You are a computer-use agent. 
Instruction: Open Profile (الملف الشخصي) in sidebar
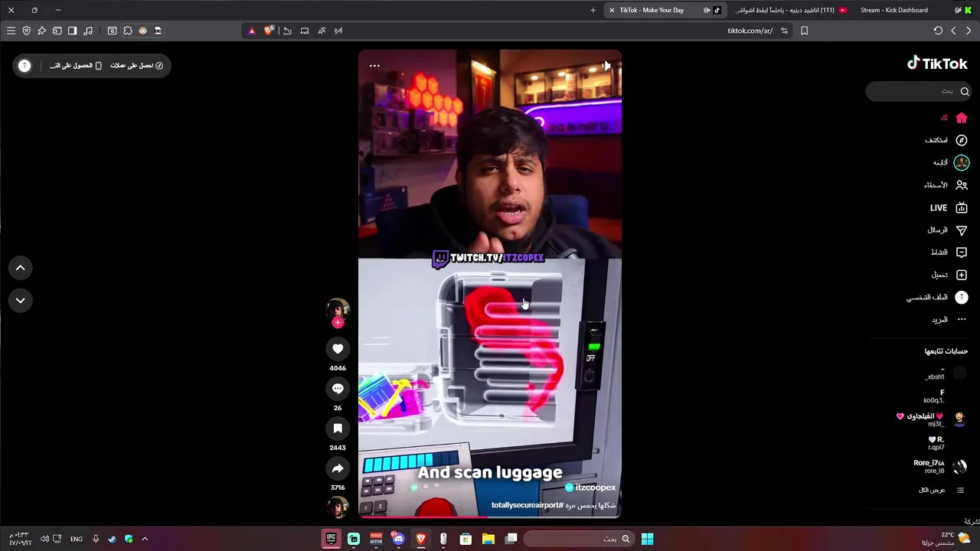[938, 297]
